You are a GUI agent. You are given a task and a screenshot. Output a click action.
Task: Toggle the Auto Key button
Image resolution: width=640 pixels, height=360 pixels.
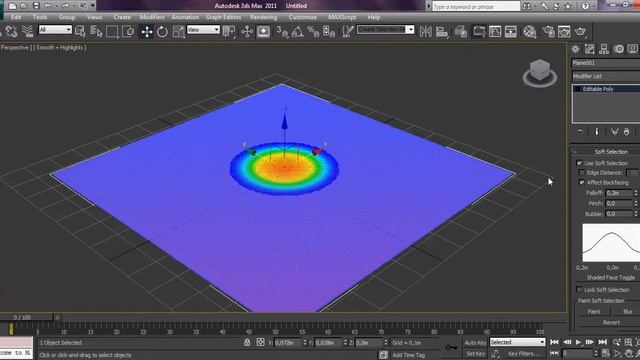[476, 342]
